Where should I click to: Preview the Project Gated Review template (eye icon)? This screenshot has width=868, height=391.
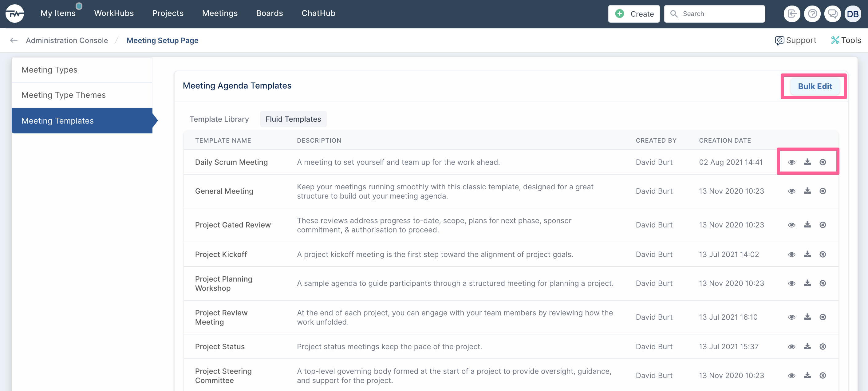coord(791,225)
